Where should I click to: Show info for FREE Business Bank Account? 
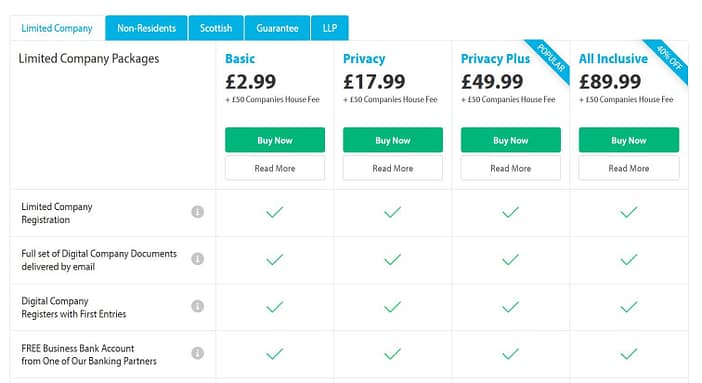197,353
